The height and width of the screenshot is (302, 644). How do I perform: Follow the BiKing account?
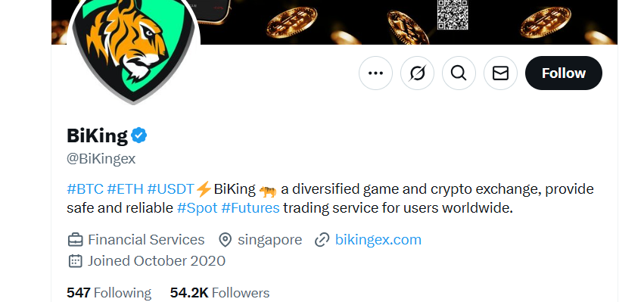click(x=564, y=73)
